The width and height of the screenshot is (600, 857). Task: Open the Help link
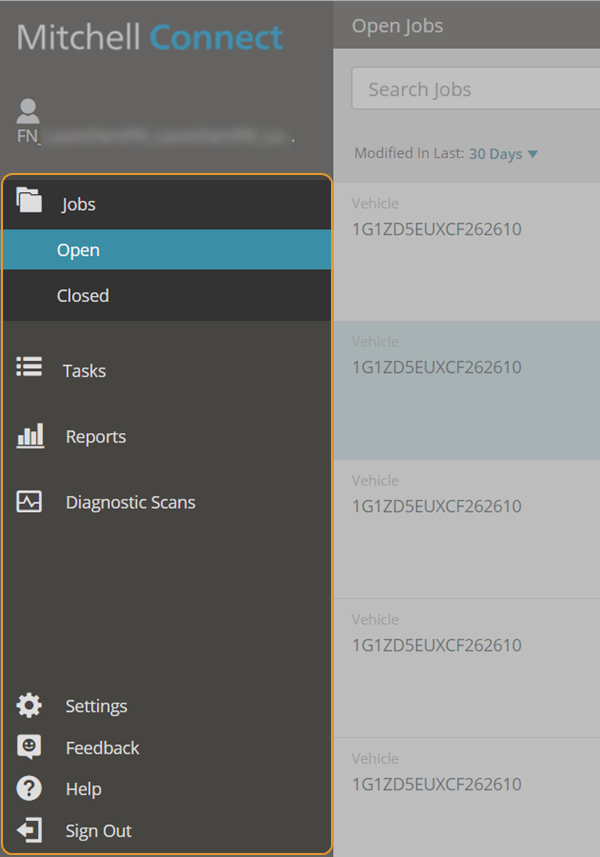84,789
